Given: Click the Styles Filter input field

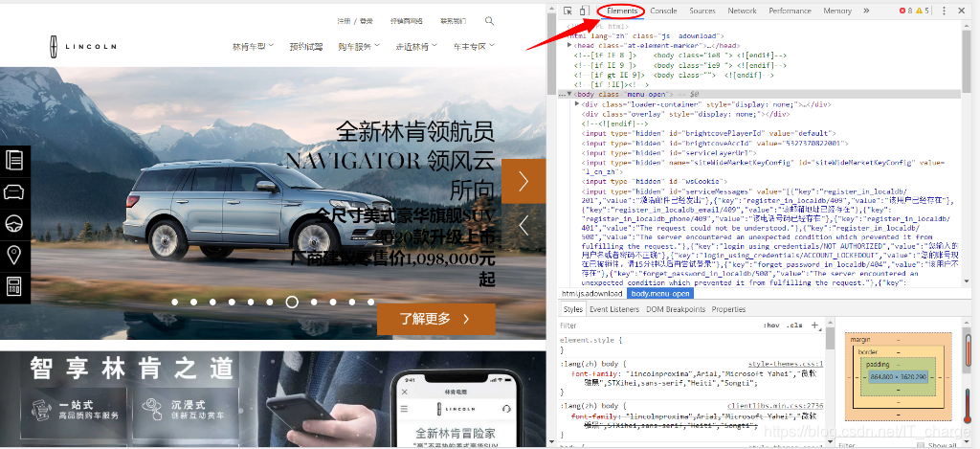Looking at the screenshot, I should point(657,326).
